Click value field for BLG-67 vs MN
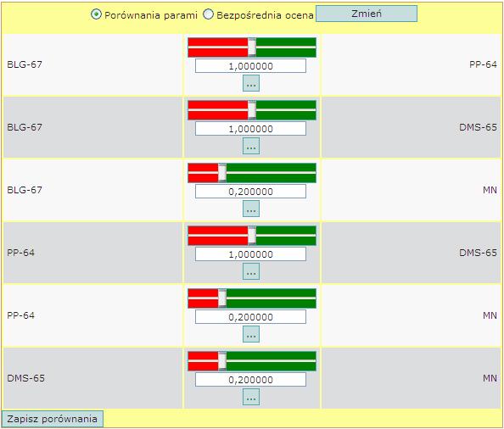 pos(250,192)
